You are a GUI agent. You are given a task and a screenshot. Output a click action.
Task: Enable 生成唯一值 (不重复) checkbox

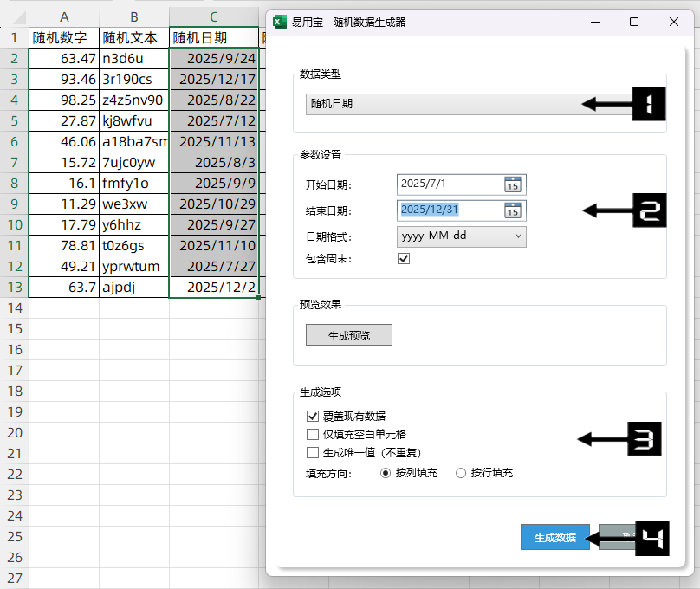tap(313, 452)
